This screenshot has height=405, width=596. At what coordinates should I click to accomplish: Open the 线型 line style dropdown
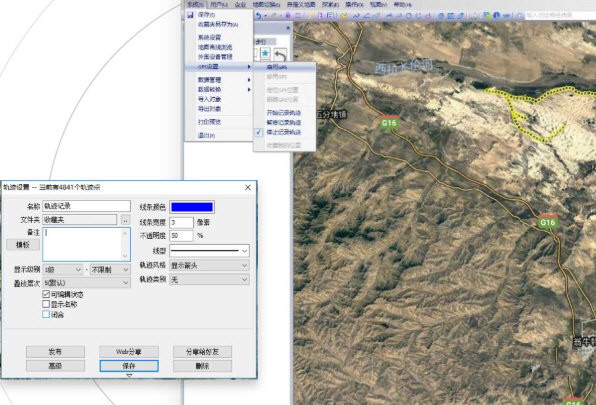point(209,251)
